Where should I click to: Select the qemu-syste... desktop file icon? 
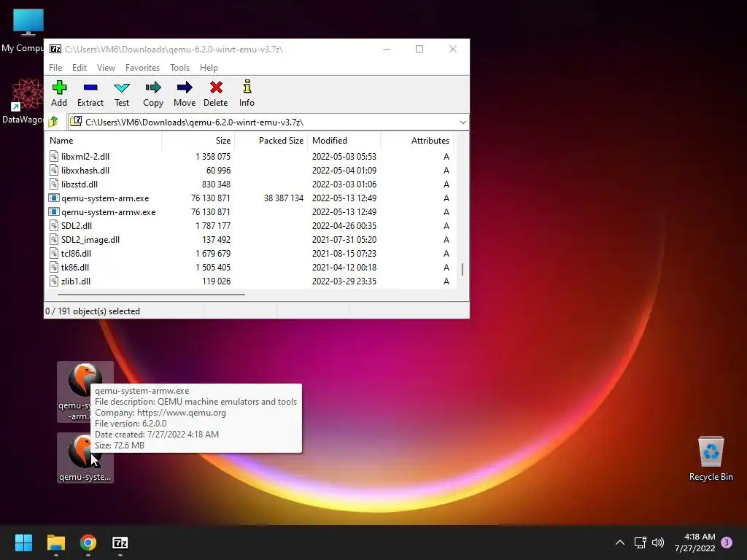point(85,458)
